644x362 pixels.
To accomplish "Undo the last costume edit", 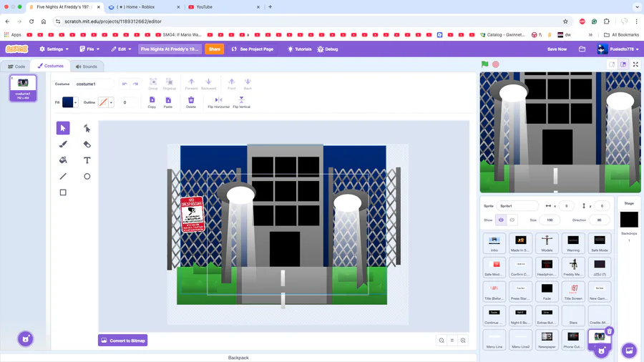I will (x=125, y=84).
